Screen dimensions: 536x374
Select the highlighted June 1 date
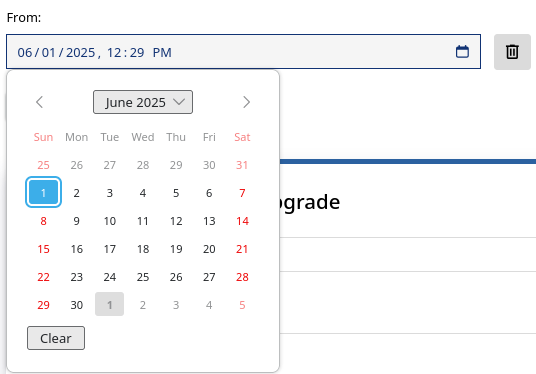43,192
